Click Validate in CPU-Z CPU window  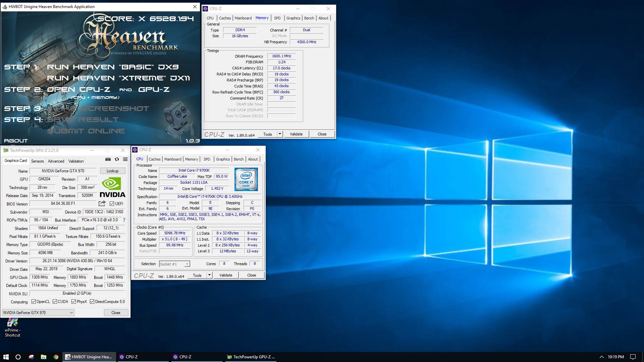226,275
